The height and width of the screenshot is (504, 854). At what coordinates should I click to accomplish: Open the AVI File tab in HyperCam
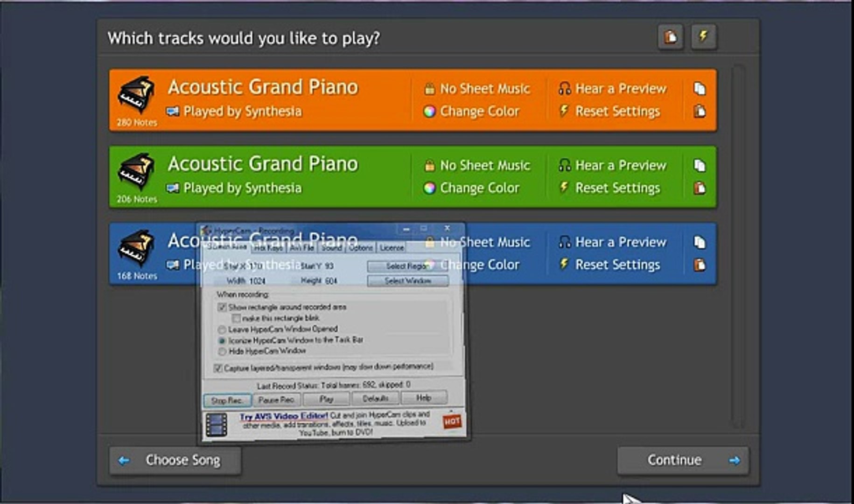coord(302,248)
